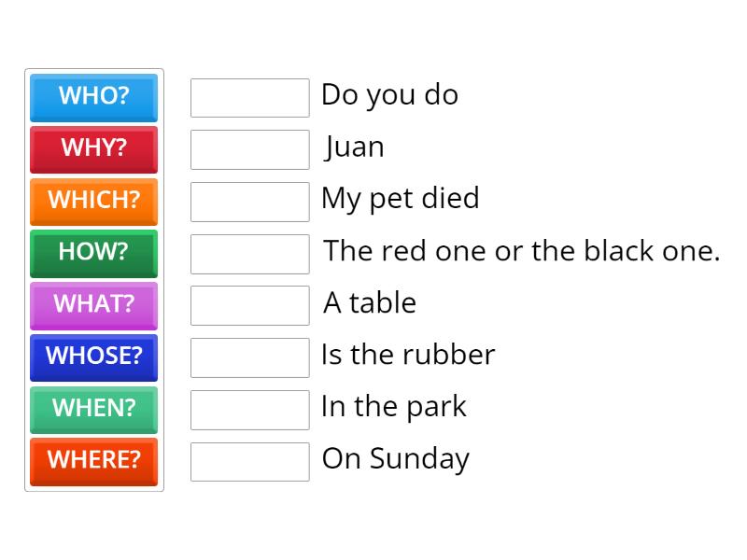Select the purple WHAT? tile
Viewport: 747px width, 560px height.
coord(93,304)
